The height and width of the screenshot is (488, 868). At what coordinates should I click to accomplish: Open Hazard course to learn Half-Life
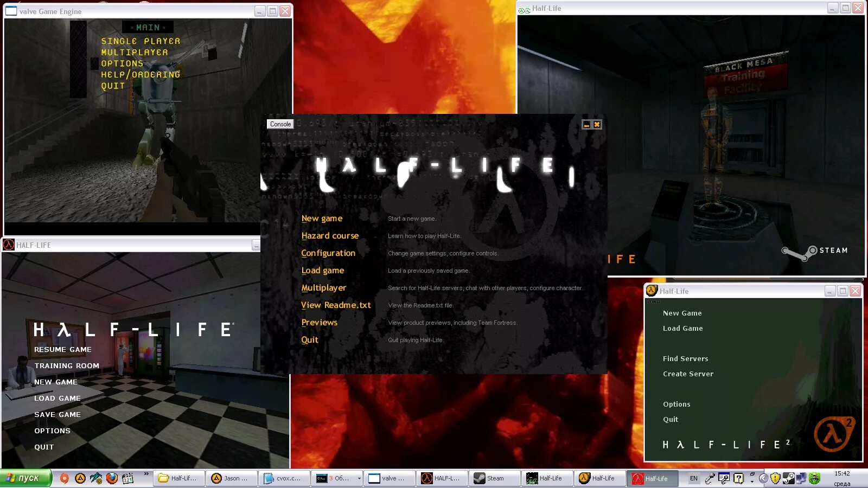point(330,235)
